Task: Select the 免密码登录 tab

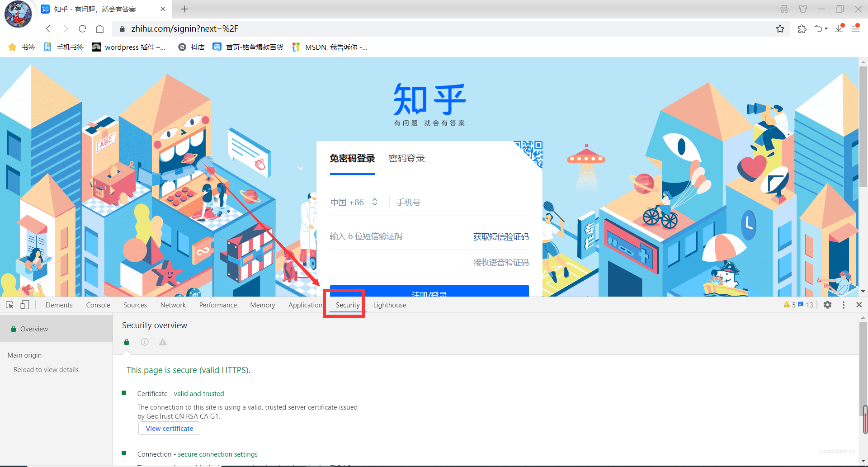Action: coord(352,159)
